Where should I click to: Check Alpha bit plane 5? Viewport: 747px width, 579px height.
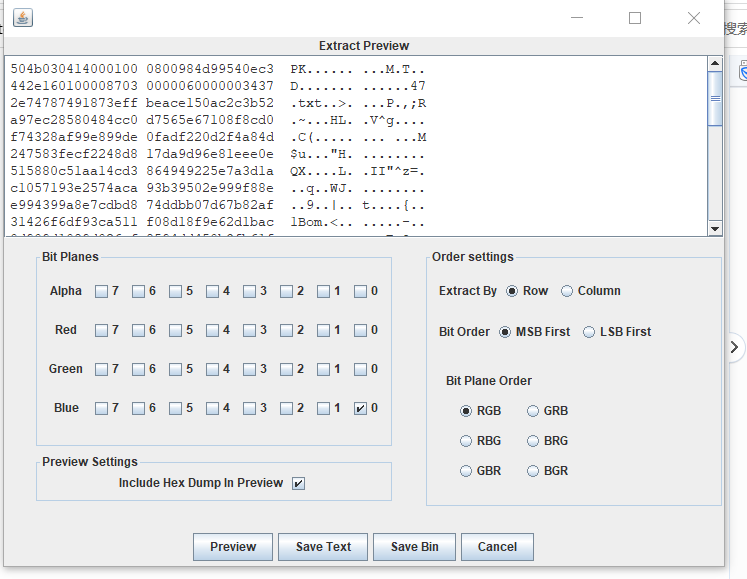click(175, 291)
